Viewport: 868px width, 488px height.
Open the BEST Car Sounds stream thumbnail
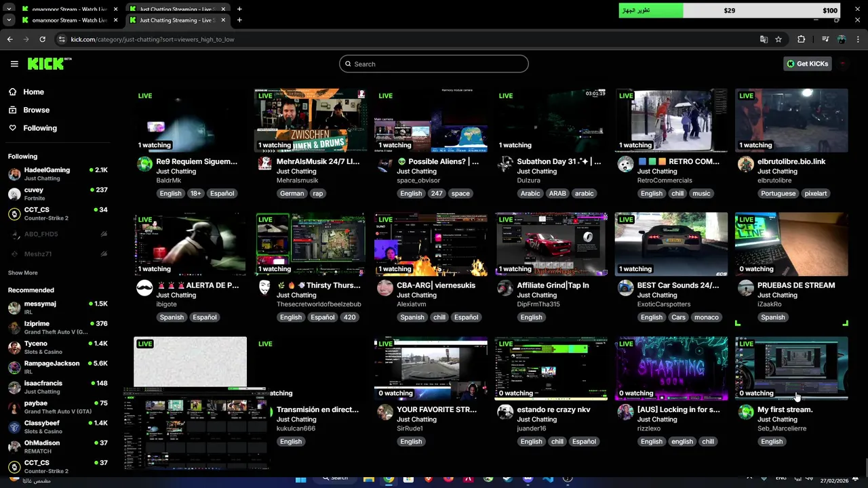coord(671,244)
